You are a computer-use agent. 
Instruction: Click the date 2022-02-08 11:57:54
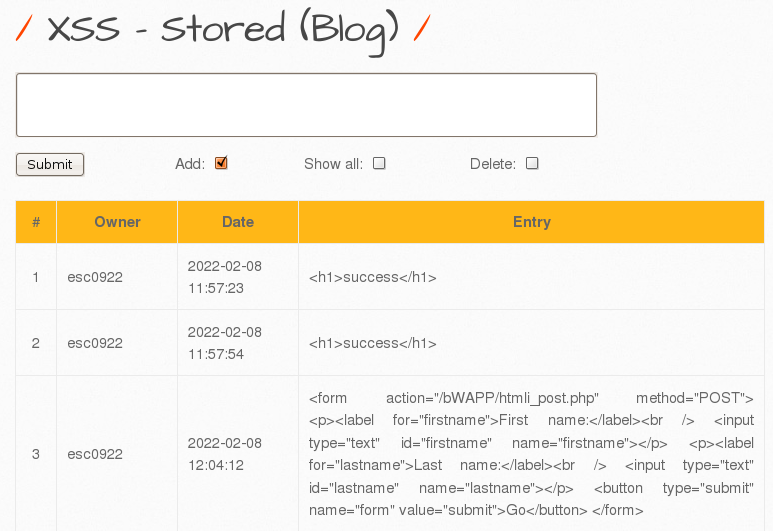tap(225, 343)
